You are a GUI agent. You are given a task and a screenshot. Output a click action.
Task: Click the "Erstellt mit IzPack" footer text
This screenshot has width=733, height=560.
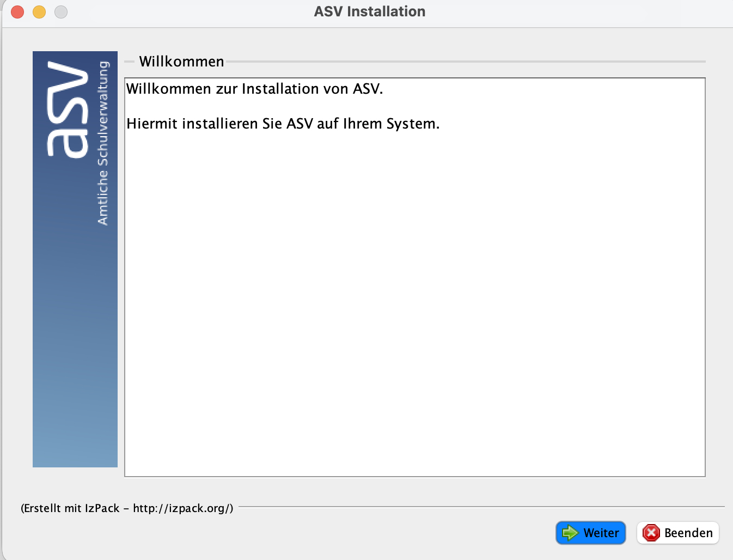pos(71,508)
